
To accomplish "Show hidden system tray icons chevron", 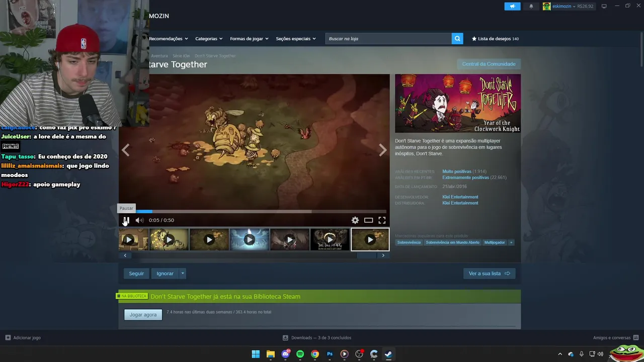I will click(x=560, y=354).
